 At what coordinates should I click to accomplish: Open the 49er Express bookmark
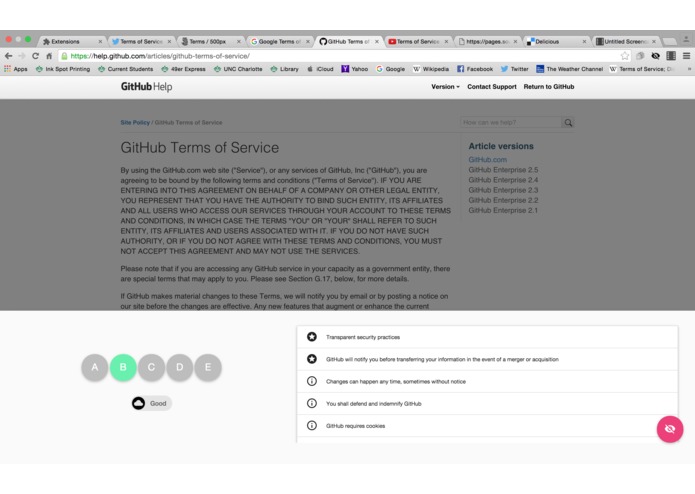coord(184,69)
